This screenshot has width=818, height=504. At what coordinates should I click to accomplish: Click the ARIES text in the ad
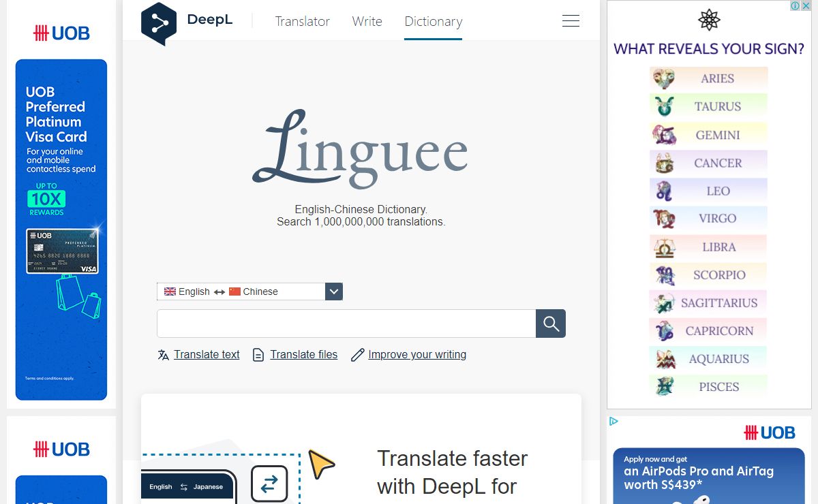(x=717, y=78)
